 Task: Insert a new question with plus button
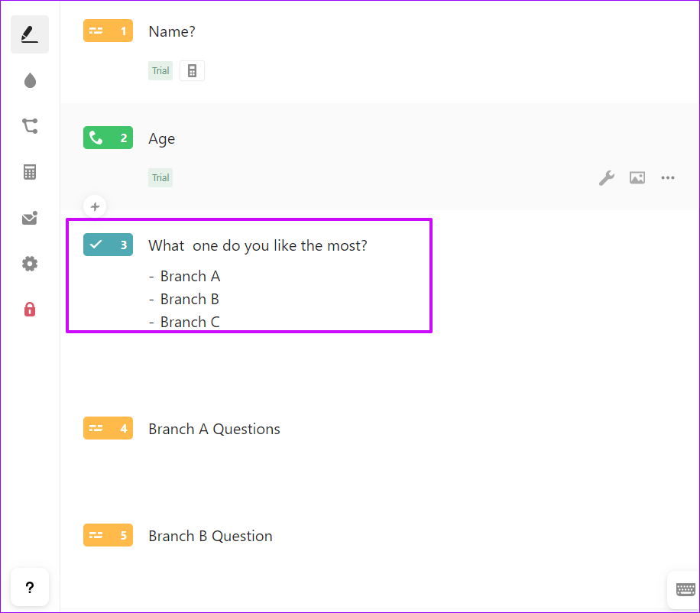click(95, 206)
